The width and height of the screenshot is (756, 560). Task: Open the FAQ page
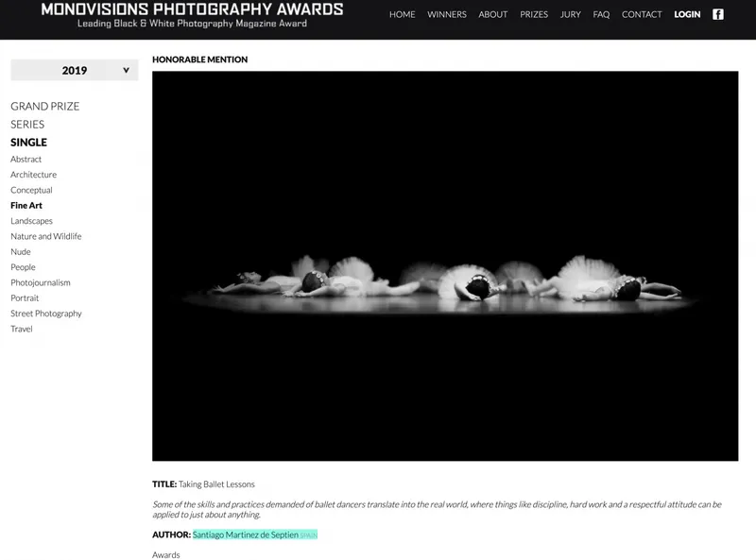[x=601, y=14]
